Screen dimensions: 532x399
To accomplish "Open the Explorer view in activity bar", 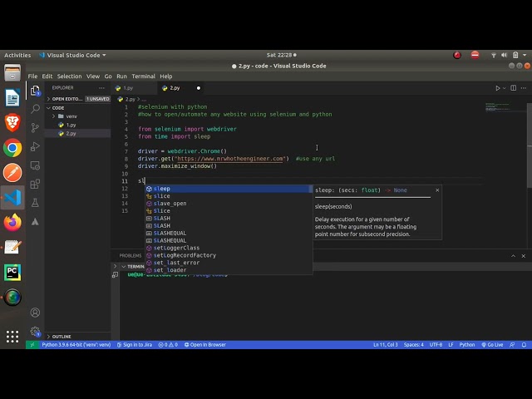I will point(35,91).
